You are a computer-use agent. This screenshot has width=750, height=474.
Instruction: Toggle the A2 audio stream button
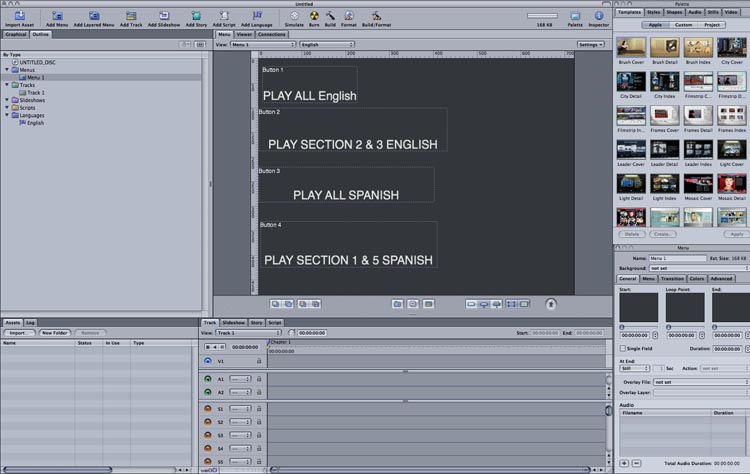208,392
